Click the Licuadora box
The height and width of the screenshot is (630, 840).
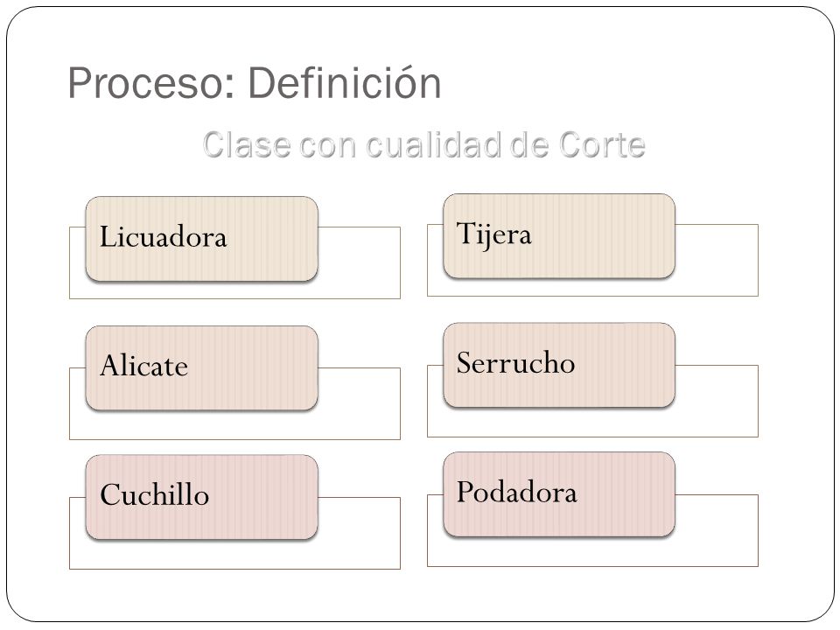click(202, 238)
